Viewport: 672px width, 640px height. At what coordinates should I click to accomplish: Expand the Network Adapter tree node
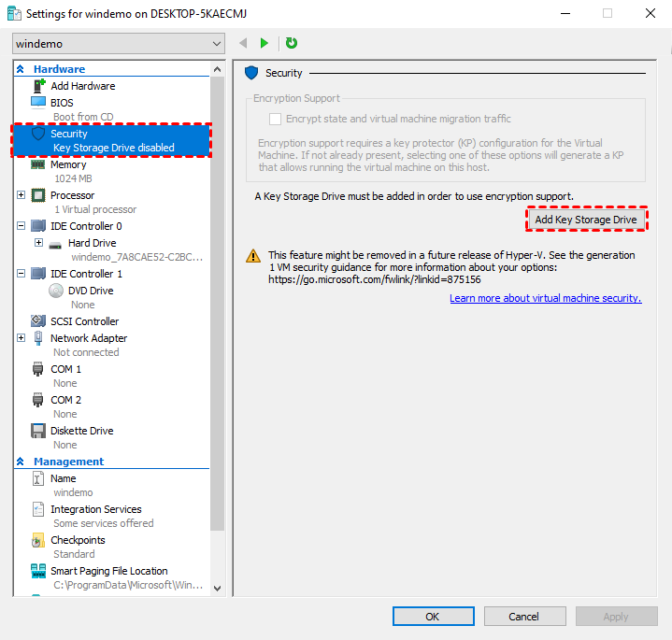[21, 337]
